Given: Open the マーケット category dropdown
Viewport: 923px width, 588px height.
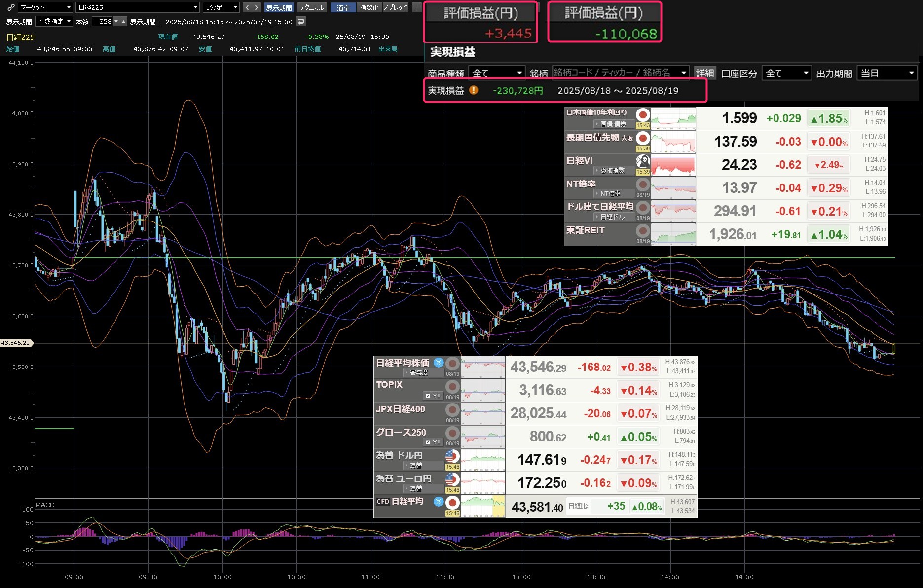Looking at the screenshot, I should click(x=45, y=7).
